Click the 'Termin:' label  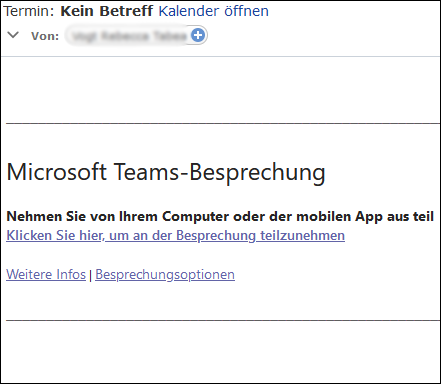coord(29,11)
